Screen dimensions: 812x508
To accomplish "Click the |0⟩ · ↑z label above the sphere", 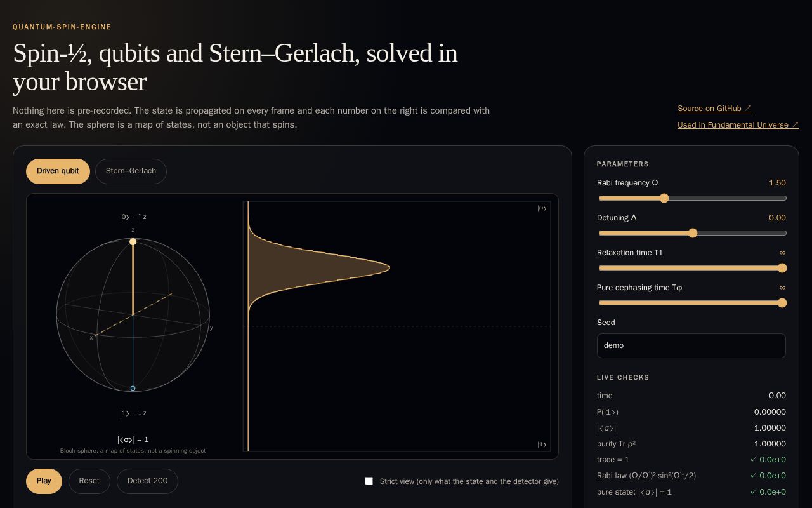I will pos(133,217).
